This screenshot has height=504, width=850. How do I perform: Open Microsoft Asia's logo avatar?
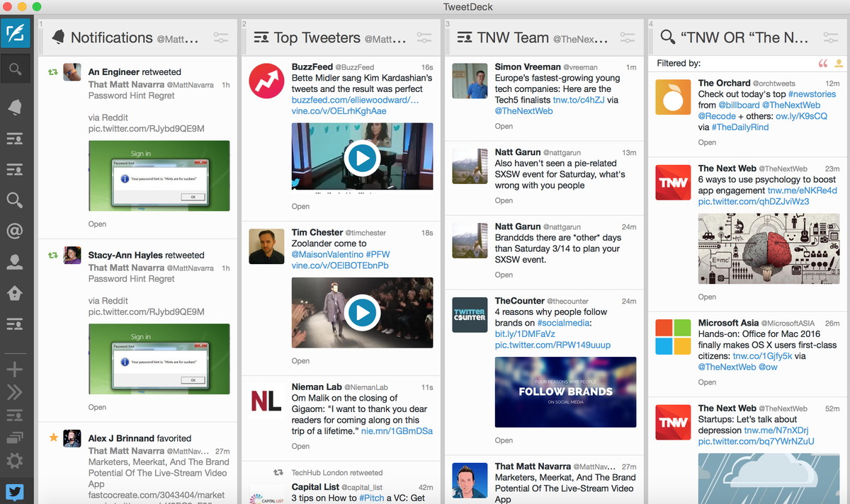click(672, 336)
